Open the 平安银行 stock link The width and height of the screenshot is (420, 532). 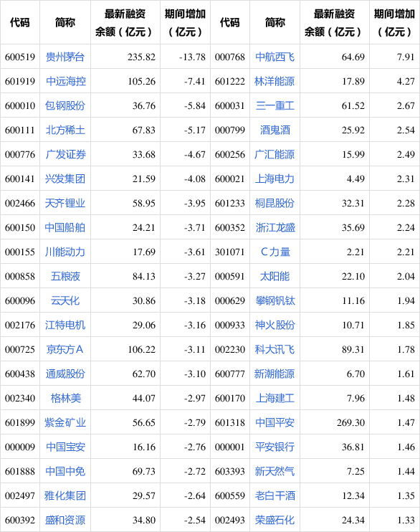point(275,447)
